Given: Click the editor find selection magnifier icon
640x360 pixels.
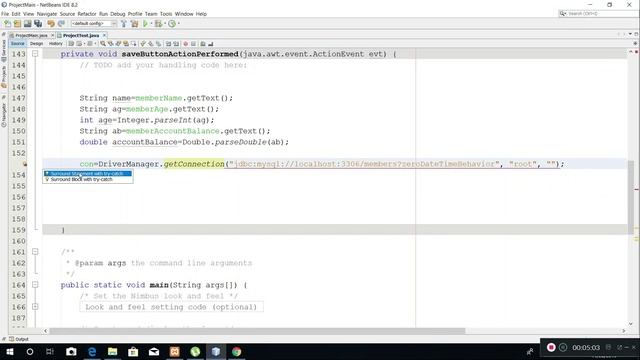Looking at the screenshot, I should [x=103, y=44].
